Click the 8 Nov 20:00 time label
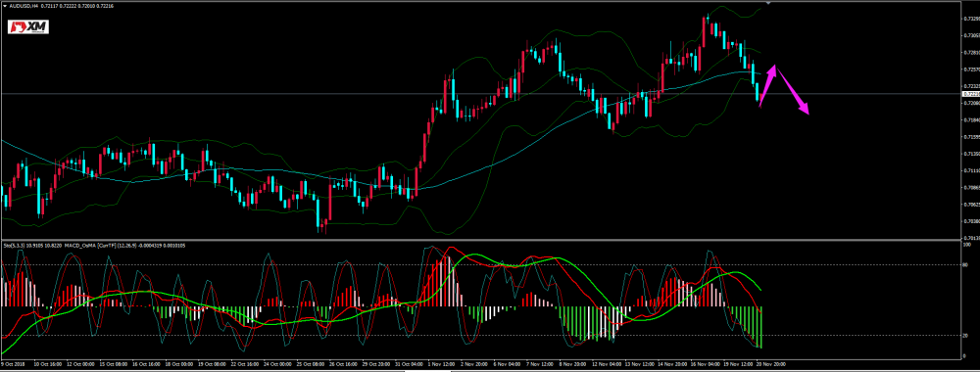980x372 pixels. point(572,364)
